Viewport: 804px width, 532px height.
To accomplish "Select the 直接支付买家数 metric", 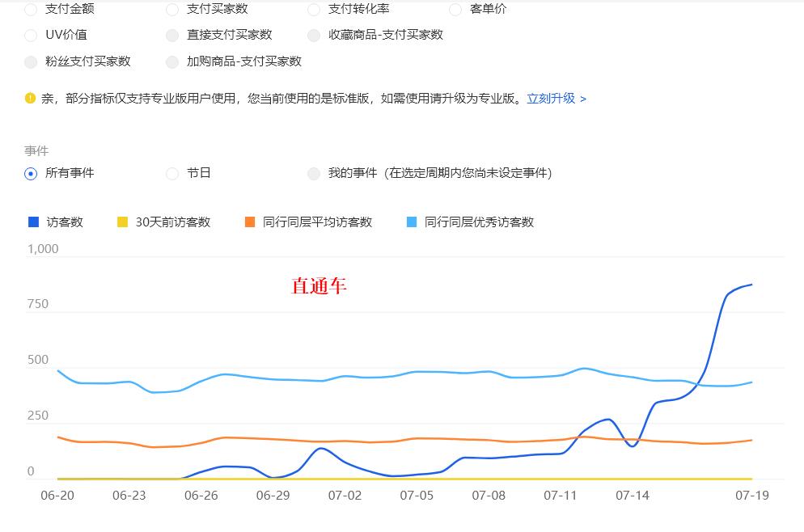I will pyautogui.click(x=171, y=36).
